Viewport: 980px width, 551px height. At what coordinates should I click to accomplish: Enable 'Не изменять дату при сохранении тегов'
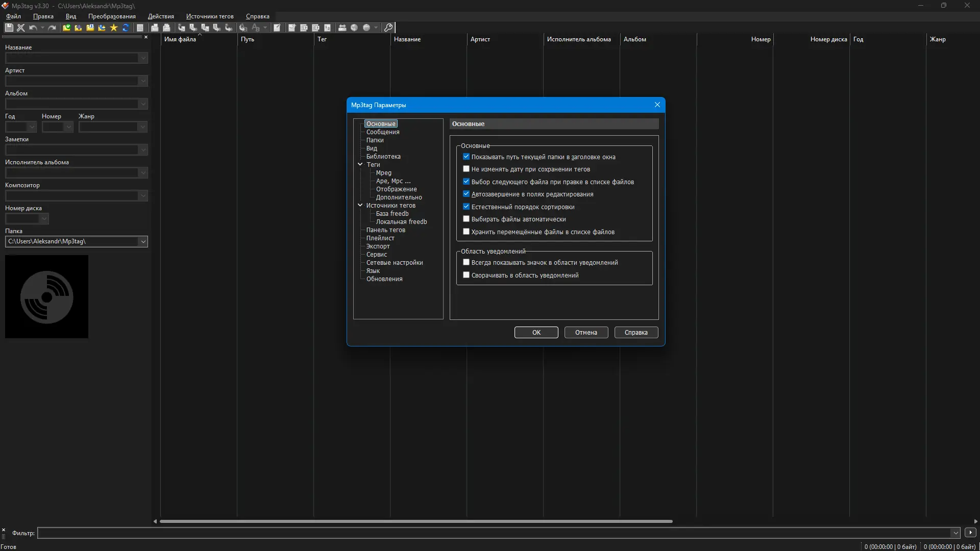[x=466, y=169]
